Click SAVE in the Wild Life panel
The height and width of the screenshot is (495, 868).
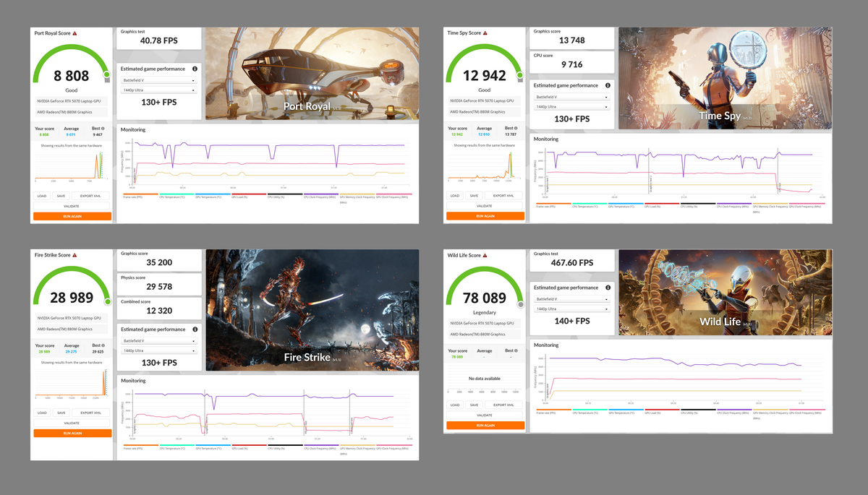click(474, 405)
